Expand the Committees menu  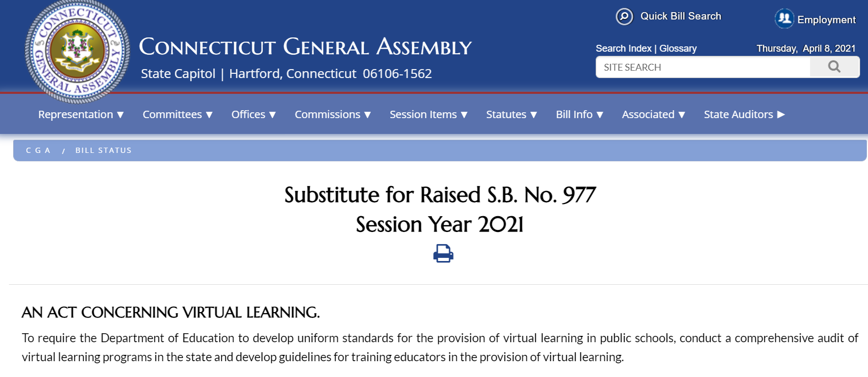pos(177,114)
